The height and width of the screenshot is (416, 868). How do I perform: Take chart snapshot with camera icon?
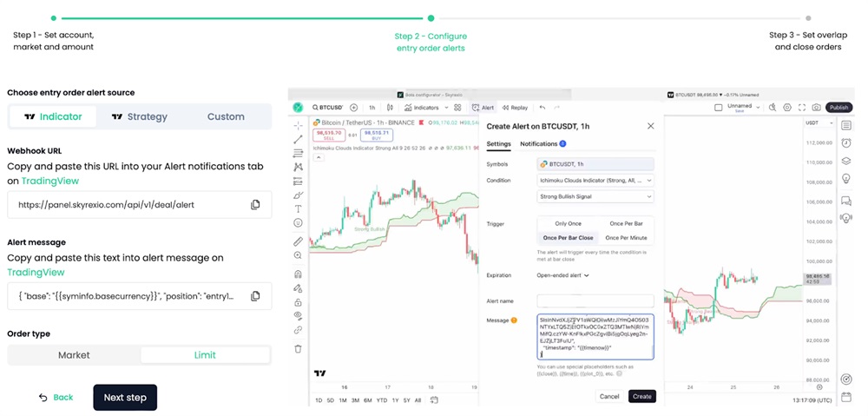[816, 108]
